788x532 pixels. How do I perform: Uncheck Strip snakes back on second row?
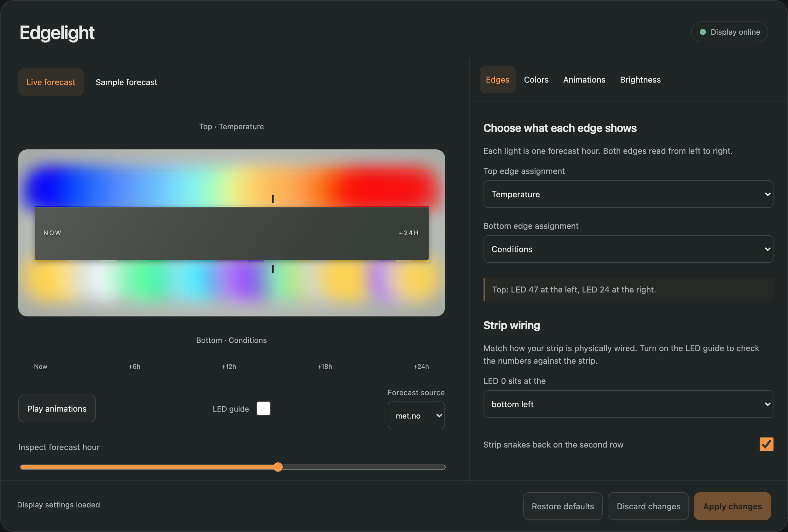(x=766, y=444)
